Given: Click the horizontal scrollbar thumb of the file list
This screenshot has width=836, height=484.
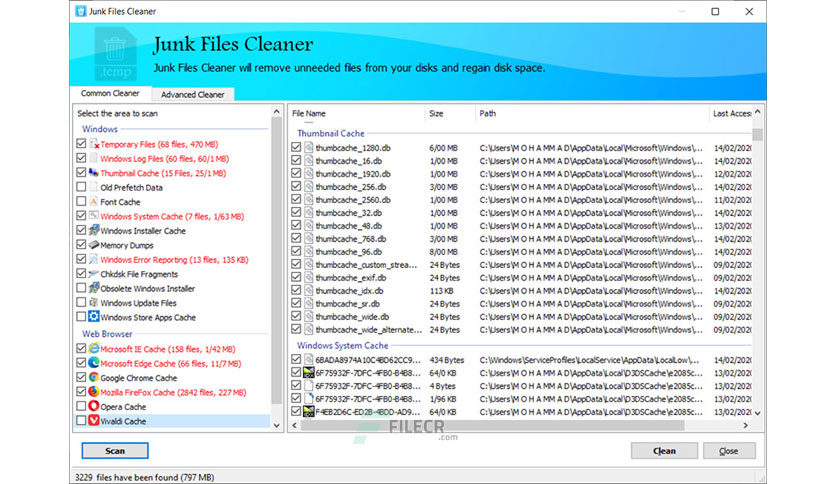Looking at the screenshot, I should click(x=492, y=425).
